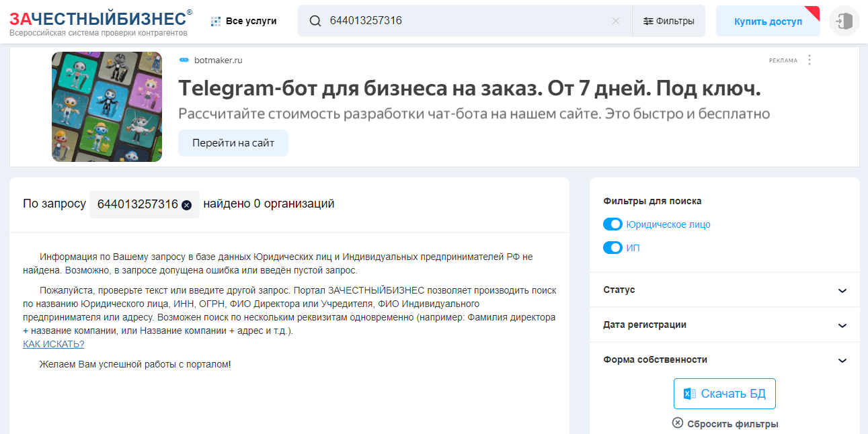This screenshot has height=434, width=868.
Task: Expand Форма собственности section
Action: tap(842, 360)
